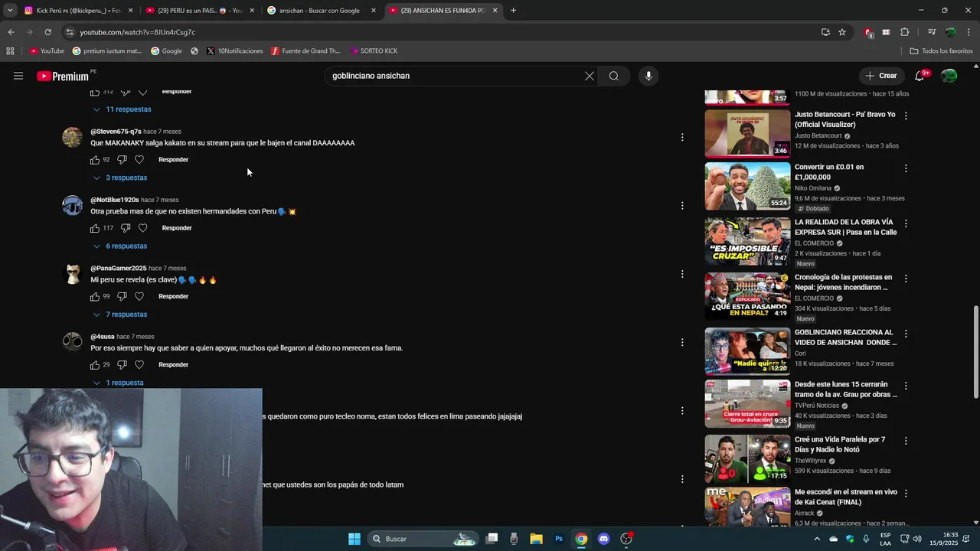
Task: Click the taskbar Buscar search box
Action: 424,539
